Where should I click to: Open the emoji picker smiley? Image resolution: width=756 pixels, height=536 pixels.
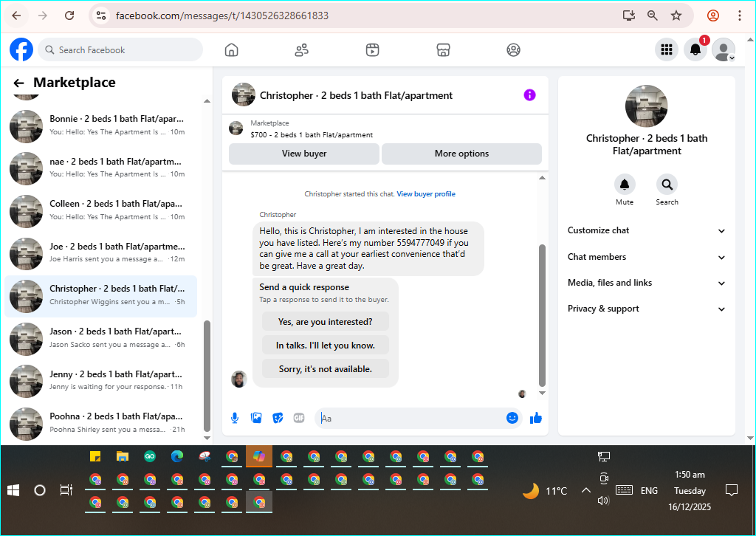tap(512, 418)
